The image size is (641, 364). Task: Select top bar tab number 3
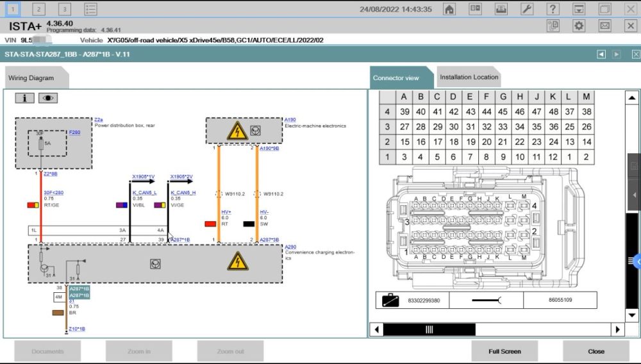(x=64, y=9)
